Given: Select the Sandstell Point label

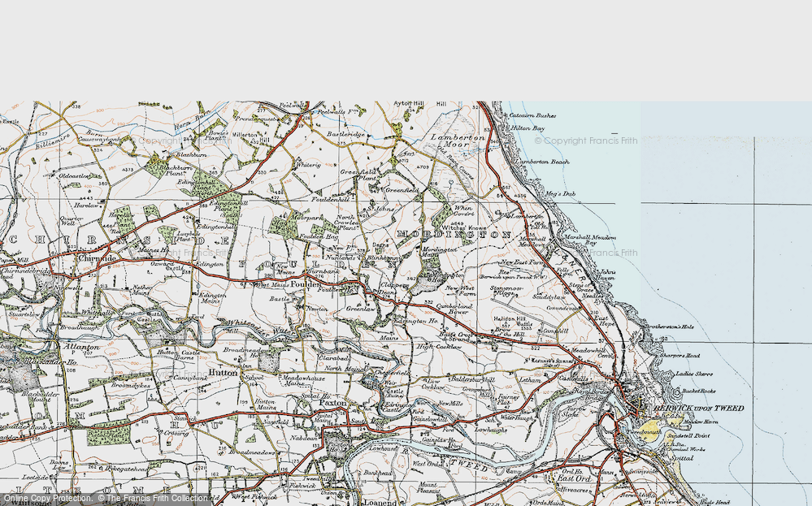Looking at the screenshot, I should pos(688,435).
